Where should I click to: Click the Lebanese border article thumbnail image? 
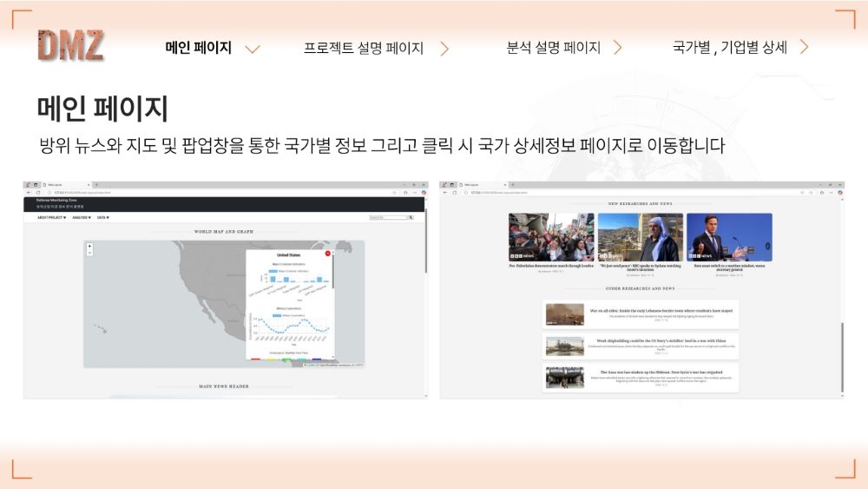pos(565,314)
